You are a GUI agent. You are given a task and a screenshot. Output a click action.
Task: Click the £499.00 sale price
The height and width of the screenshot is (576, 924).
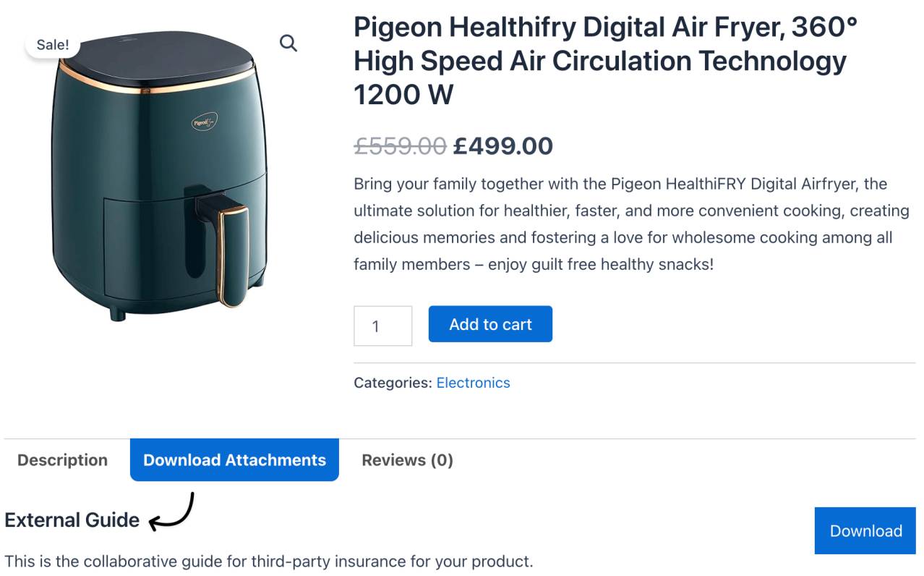tap(503, 146)
